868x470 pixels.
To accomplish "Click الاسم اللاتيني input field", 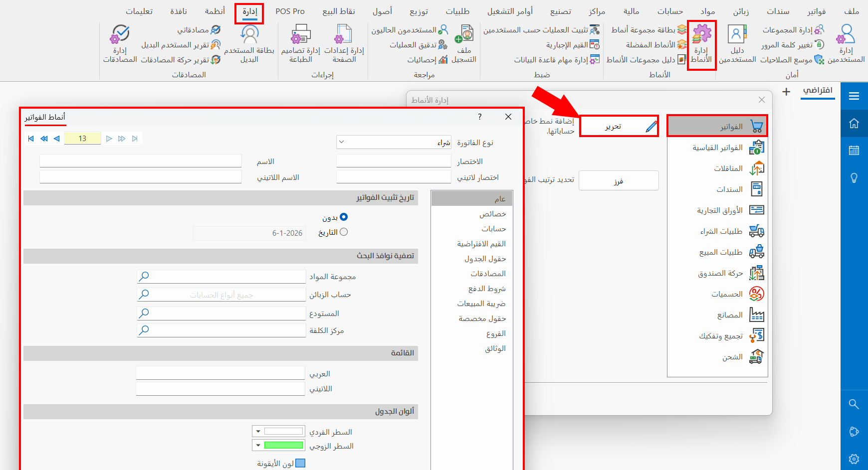I will point(141,177).
